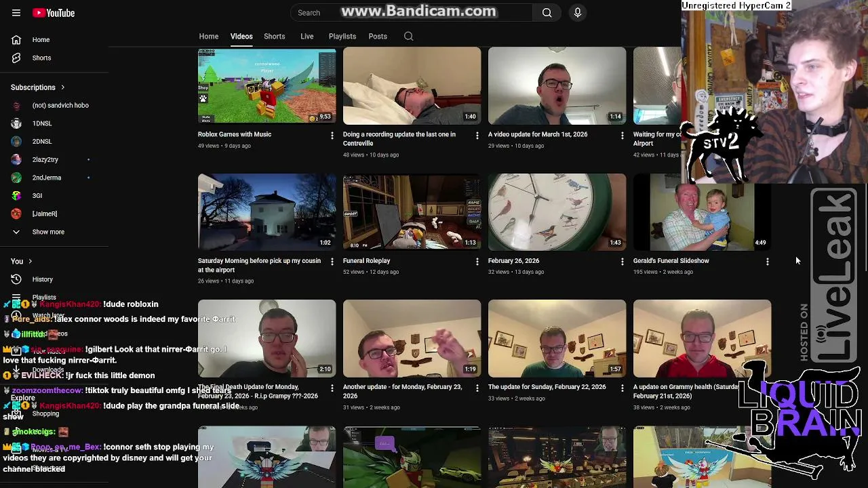Switch to the Shorts channel tab

click(275, 37)
